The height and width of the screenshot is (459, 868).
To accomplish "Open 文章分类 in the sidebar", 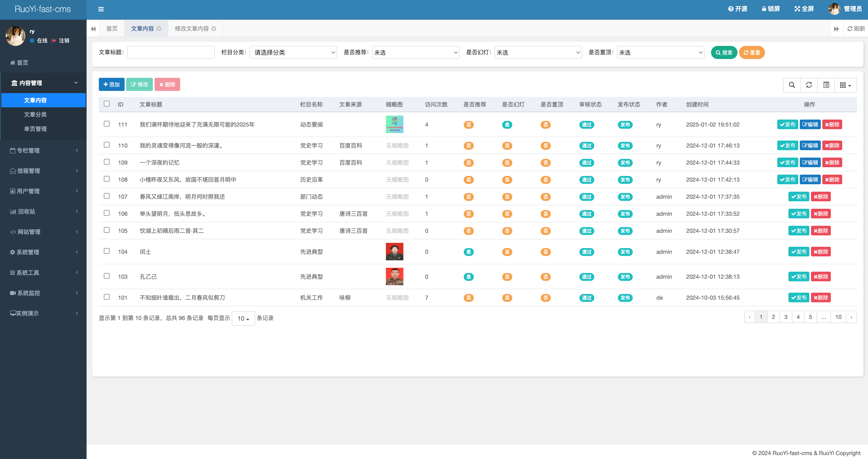I will [x=35, y=115].
